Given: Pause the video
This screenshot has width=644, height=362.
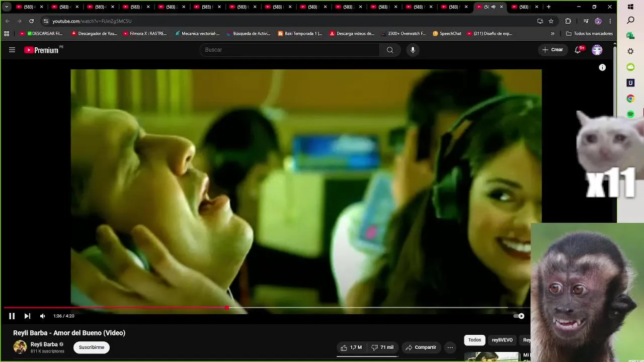Looking at the screenshot, I should point(12,316).
